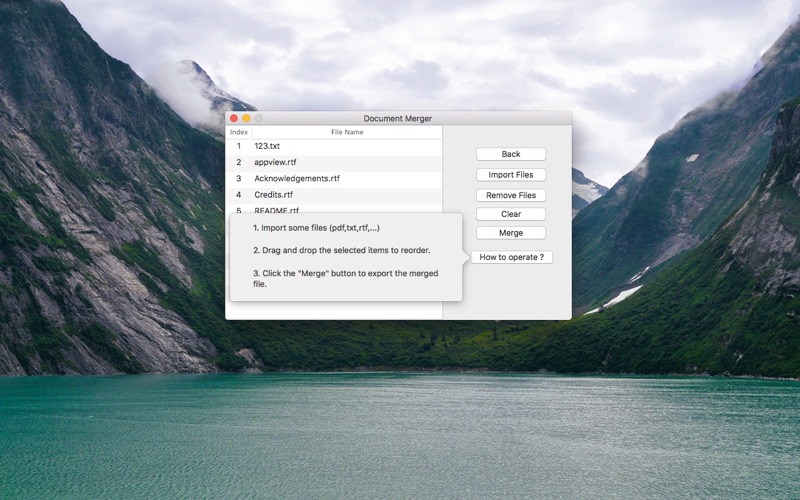Select the appview.rtf file
The image size is (800, 500).
[334, 162]
